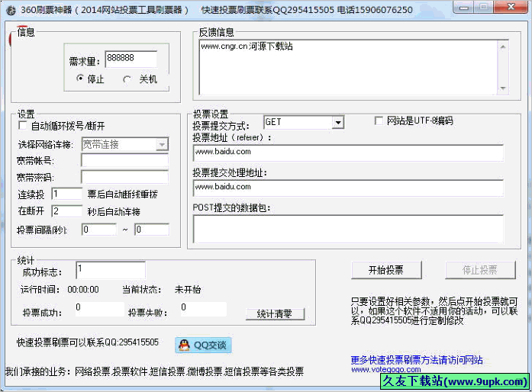
Task: Click the 投票提交处理地址 field
Action: click(348, 188)
